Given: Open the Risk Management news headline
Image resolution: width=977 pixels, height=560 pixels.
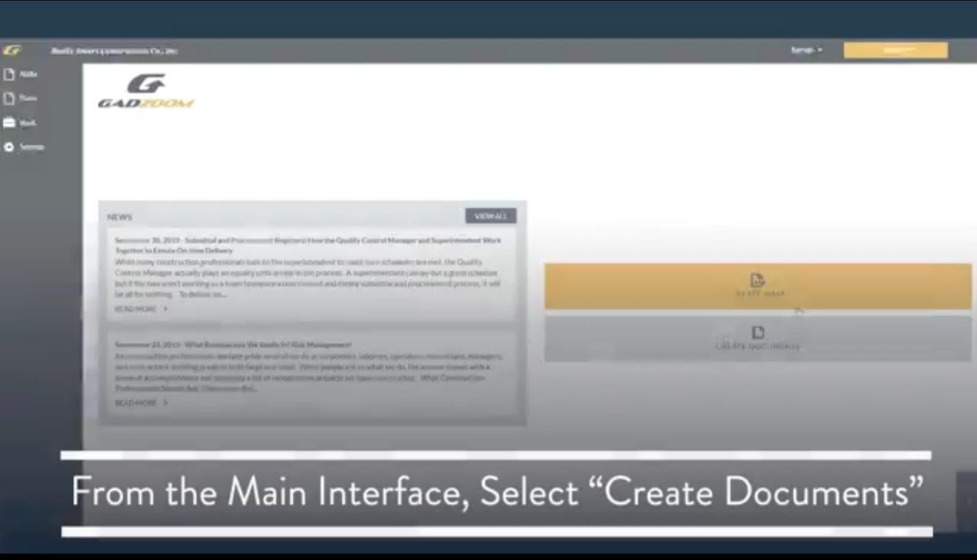Looking at the screenshot, I should (x=233, y=345).
